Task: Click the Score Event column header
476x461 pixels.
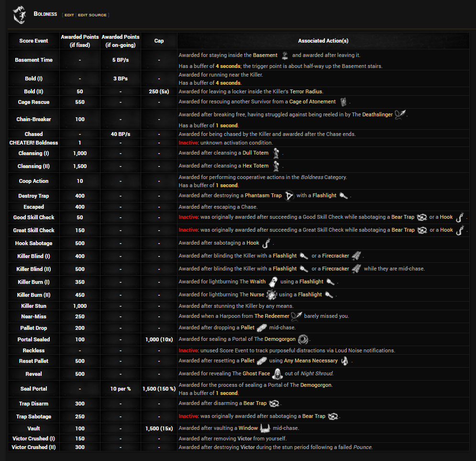Action: point(33,41)
